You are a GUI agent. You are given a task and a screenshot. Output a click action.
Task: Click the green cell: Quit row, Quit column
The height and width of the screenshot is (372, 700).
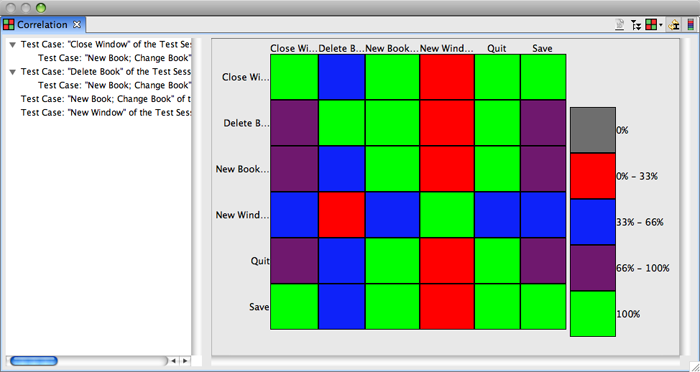coord(497,261)
